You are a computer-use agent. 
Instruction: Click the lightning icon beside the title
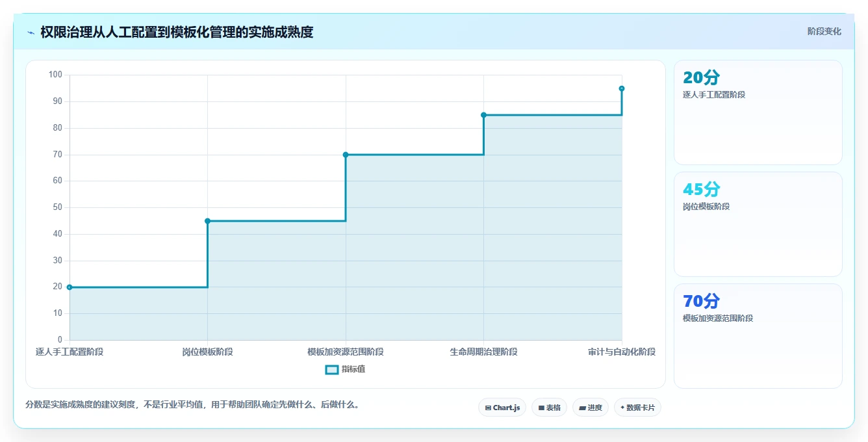coord(31,32)
